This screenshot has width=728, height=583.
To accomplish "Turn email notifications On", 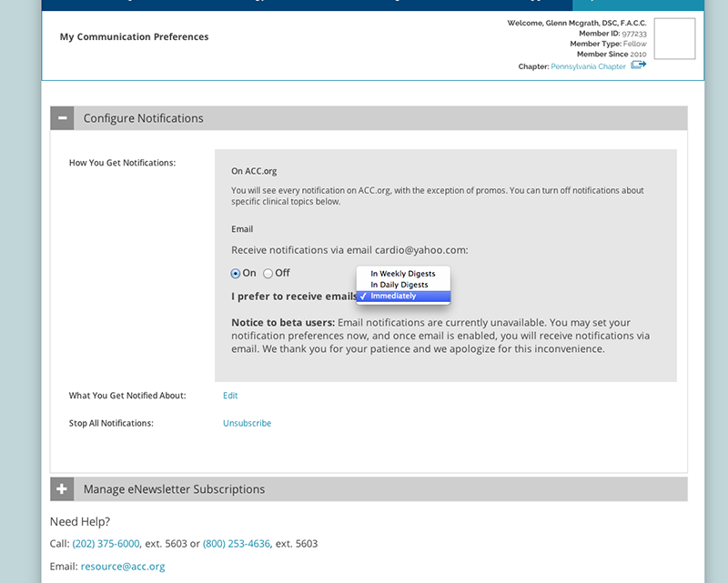I will click(236, 273).
